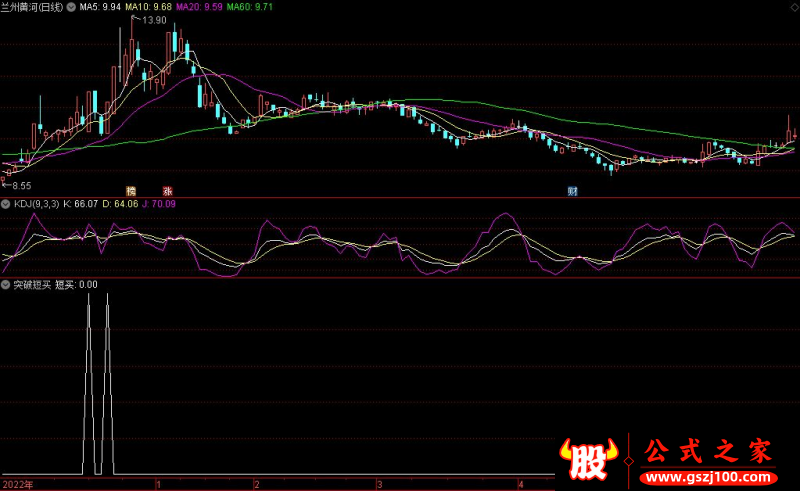The height and width of the screenshot is (491, 800).
Task: Open the KDJ indicator dropdown arrow
Action: tap(6, 204)
